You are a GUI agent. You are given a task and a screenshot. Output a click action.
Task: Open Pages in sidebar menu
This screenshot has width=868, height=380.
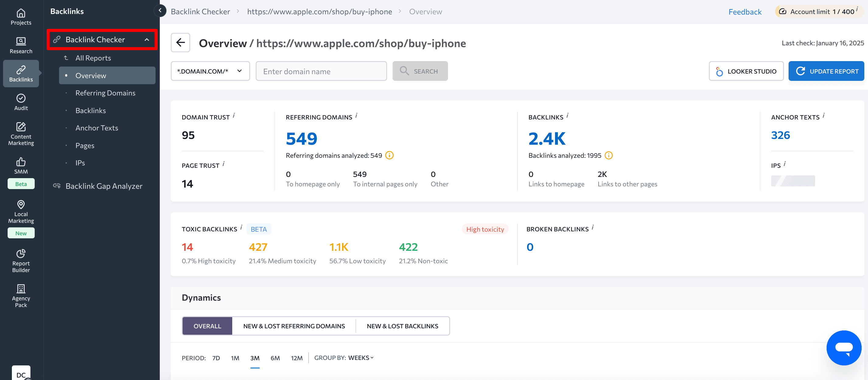click(85, 145)
